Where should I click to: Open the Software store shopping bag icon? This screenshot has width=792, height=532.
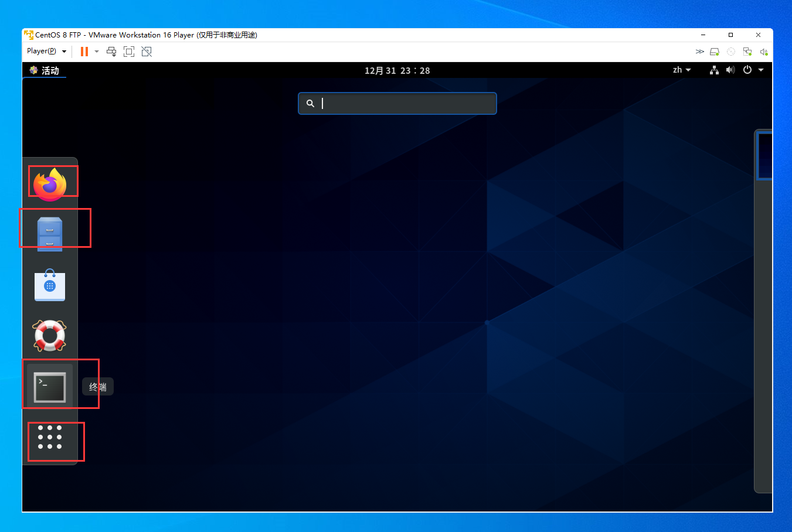point(50,285)
